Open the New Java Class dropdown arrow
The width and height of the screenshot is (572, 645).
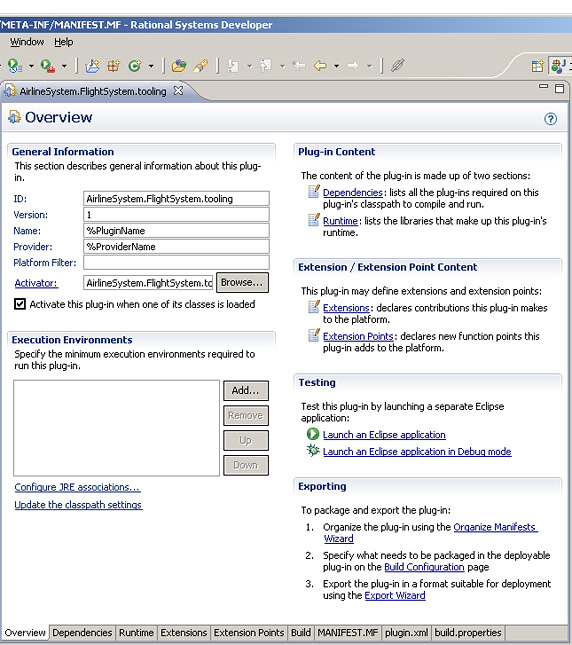[x=151, y=65]
